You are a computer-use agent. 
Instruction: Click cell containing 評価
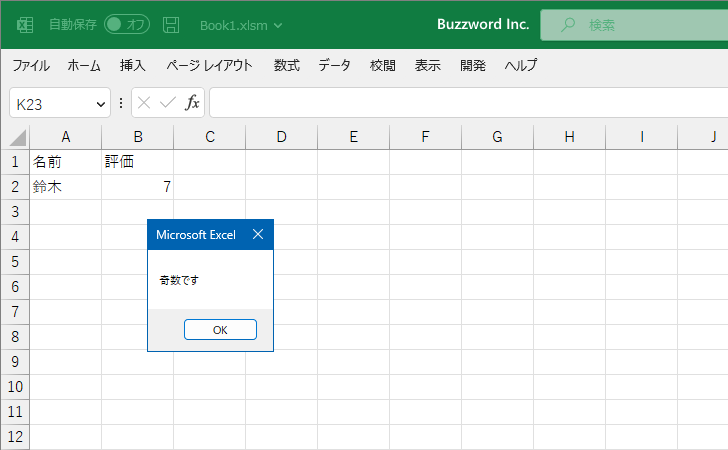point(137,162)
